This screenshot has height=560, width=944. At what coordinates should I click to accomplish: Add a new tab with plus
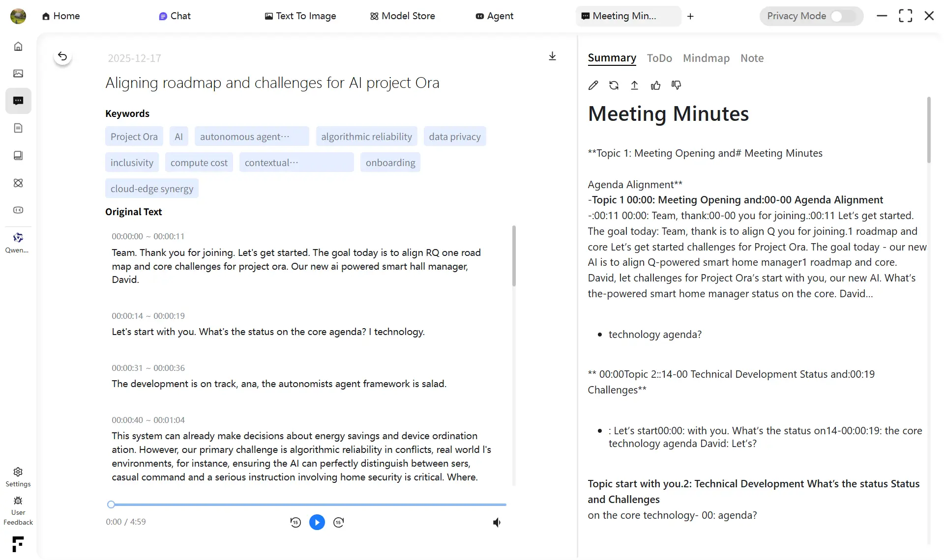coord(690,16)
